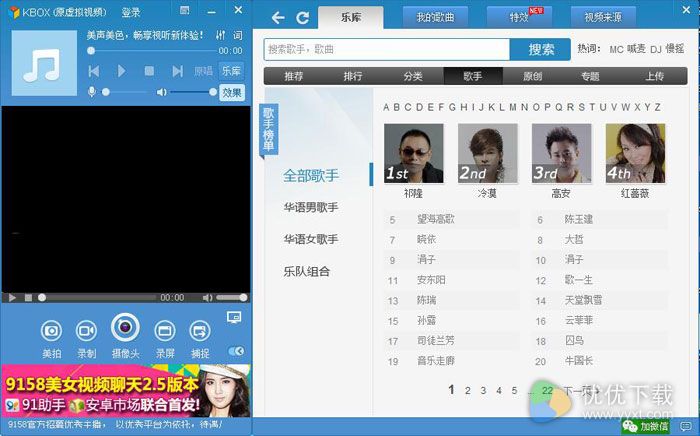
Task: Switch to the 乐库 tab
Action: [x=351, y=17]
